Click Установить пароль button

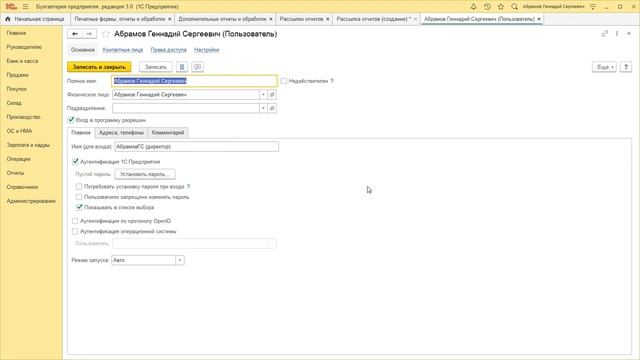[x=145, y=174]
